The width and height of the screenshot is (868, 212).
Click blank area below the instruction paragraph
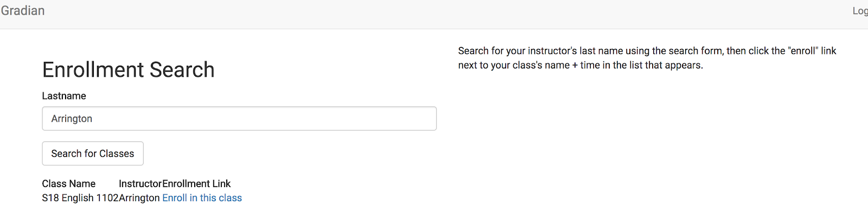(651, 136)
